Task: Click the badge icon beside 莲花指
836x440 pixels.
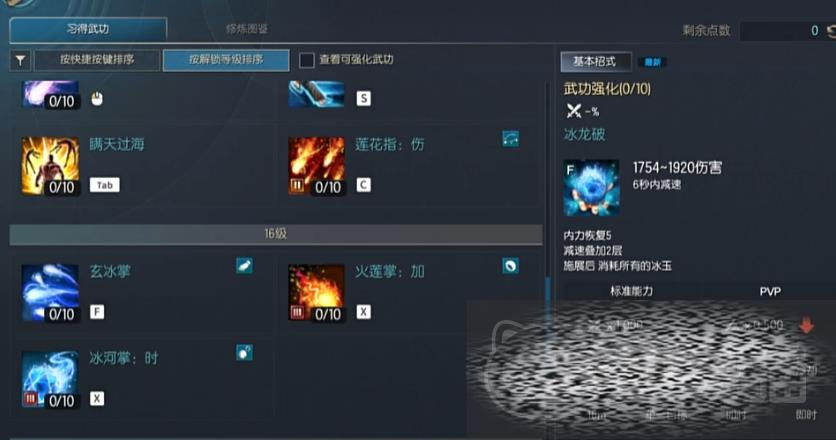Action: pos(510,139)
